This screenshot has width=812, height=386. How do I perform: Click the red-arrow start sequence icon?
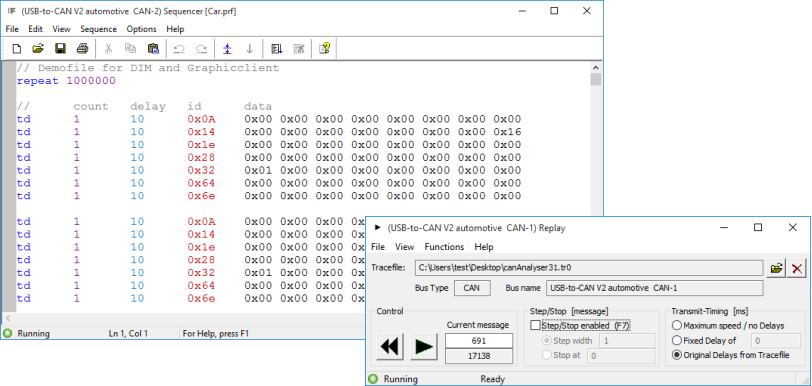[227, 49]
